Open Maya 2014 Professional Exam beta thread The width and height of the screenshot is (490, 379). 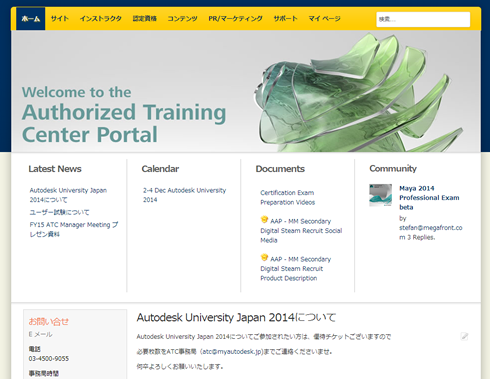[429, 198]
